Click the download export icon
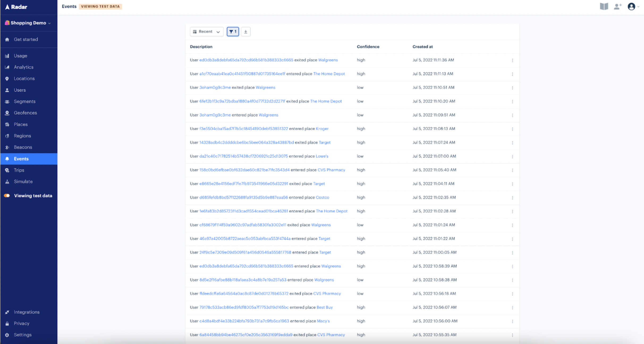Viewport: 644px width, 344px height. [x=246, y=32]
